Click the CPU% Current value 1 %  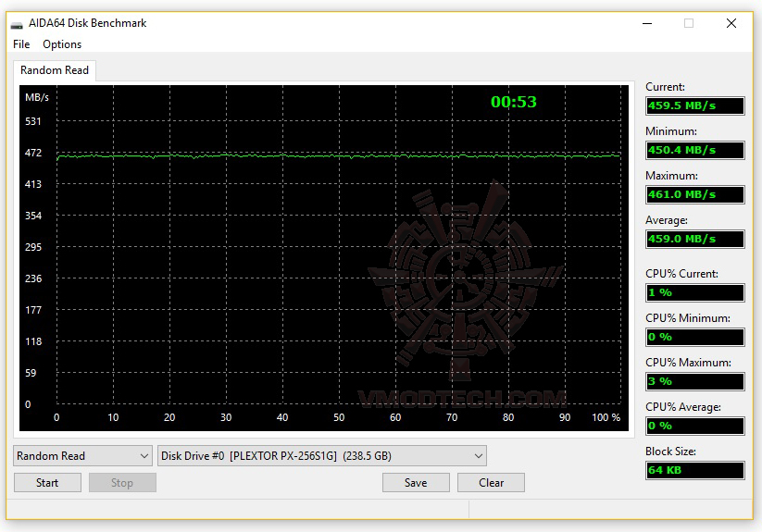(695, 292)
